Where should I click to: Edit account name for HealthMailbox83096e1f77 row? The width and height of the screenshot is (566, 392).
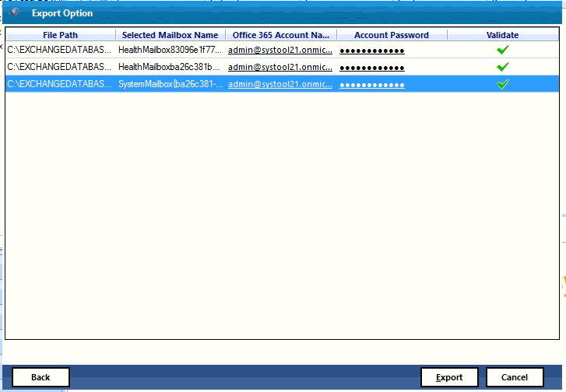coord(280,50)
